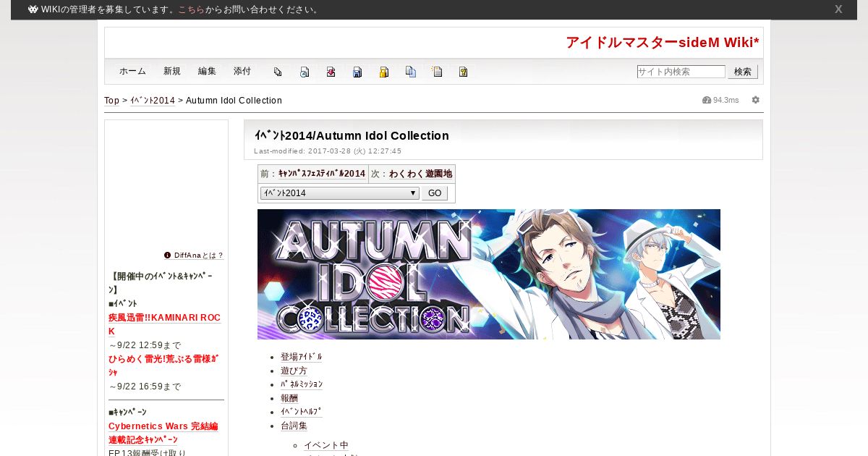Jump to 報酬 section
The width and height of the screenshot is (868, 456).
tap(289, 398)
